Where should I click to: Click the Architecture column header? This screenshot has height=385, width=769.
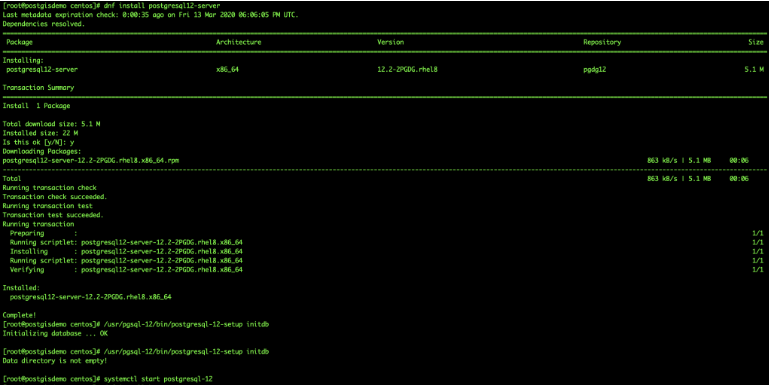[238, 42]
